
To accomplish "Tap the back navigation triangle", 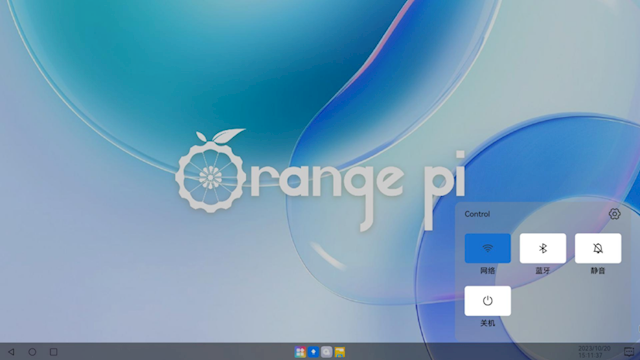I will (x=11, y=352).
